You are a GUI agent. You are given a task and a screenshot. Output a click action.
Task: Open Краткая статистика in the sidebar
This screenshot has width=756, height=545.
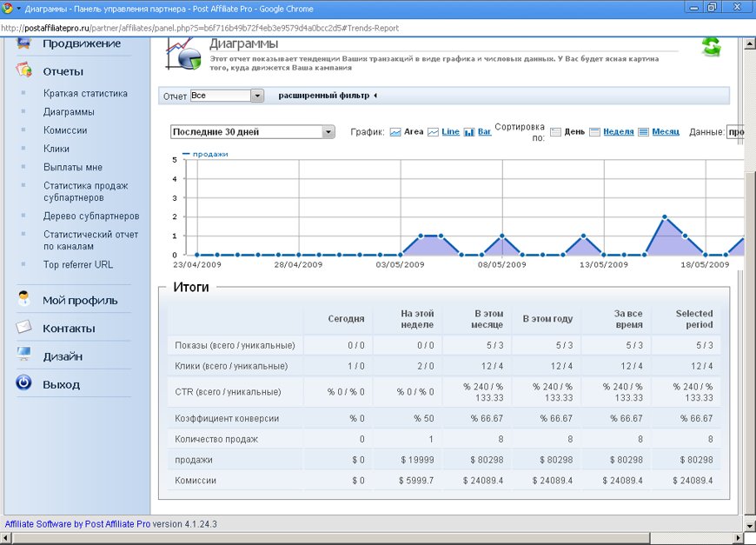click(85, 94)
